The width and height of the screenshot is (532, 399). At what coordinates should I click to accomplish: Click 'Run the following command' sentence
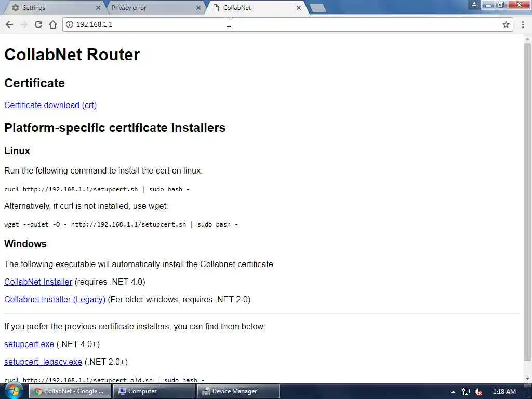pyautogui.click(x=103, y=170)
